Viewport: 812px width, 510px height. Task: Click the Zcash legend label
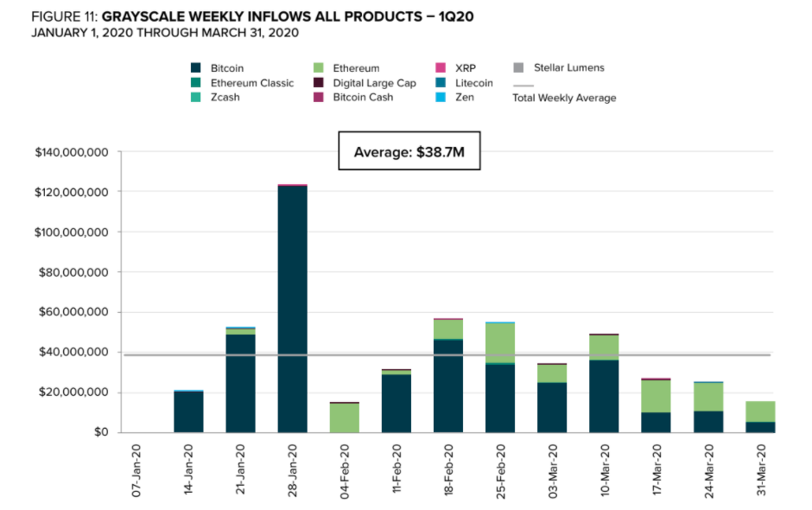pos(225,97)
